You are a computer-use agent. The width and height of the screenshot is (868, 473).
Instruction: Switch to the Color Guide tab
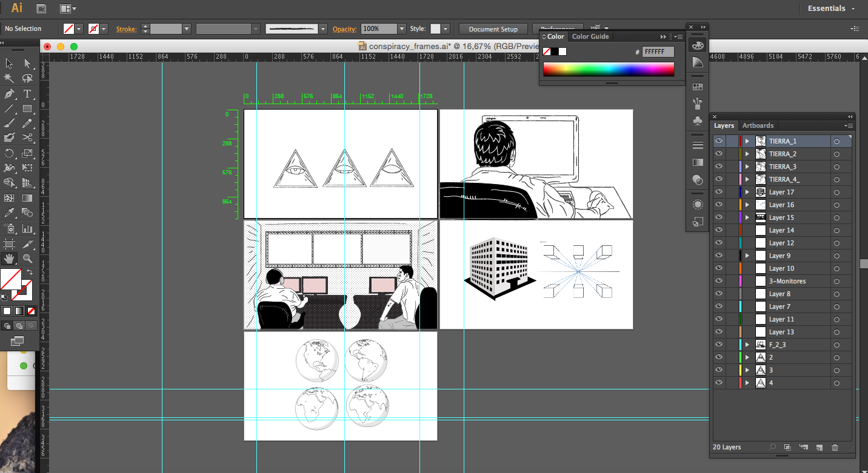click(590, 36)
